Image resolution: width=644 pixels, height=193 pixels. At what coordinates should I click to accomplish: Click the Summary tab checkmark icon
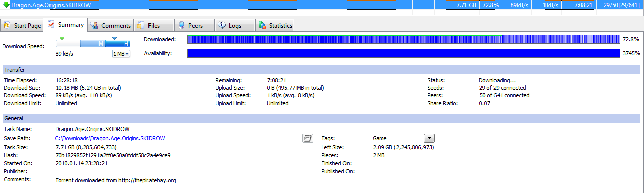(x=51, y=24)
